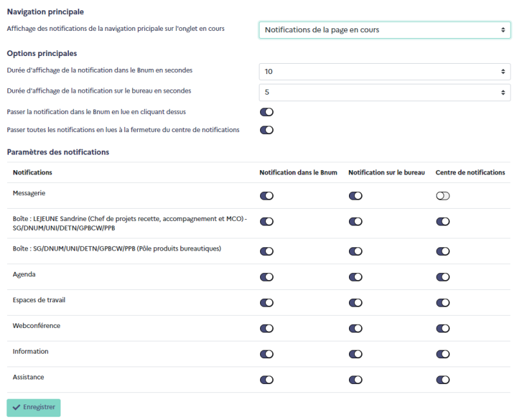Open the navigation principale notifications dropdown

[x=384, y=30]
